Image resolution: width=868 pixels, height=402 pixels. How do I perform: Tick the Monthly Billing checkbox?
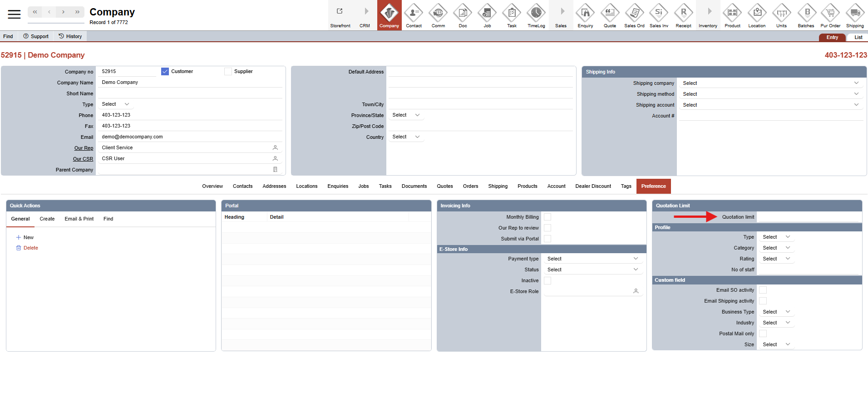(x=547, y=217)
